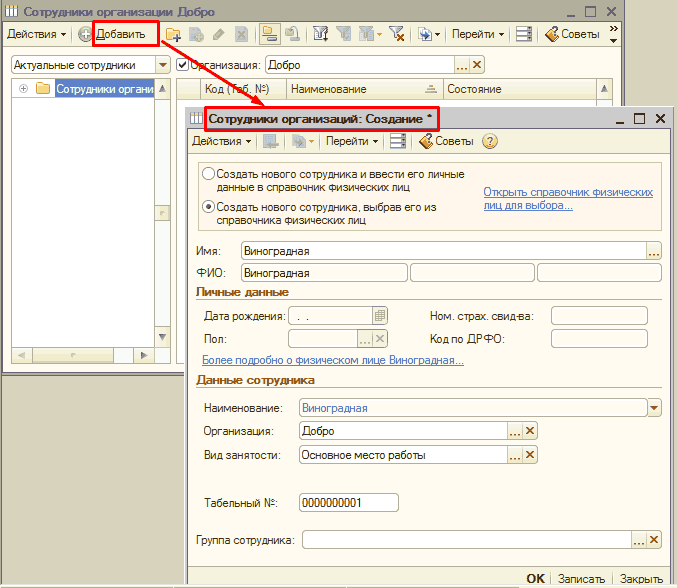Expand the Сотрудники организации tree node
Image resolution: width=677 pixels, height=588 pixels.
21,89
